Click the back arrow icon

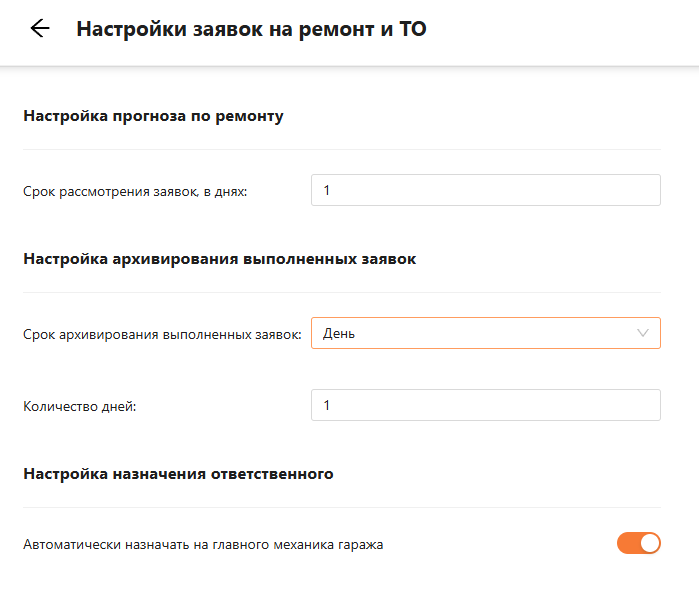pyautogui.click(x=40, y=29)
